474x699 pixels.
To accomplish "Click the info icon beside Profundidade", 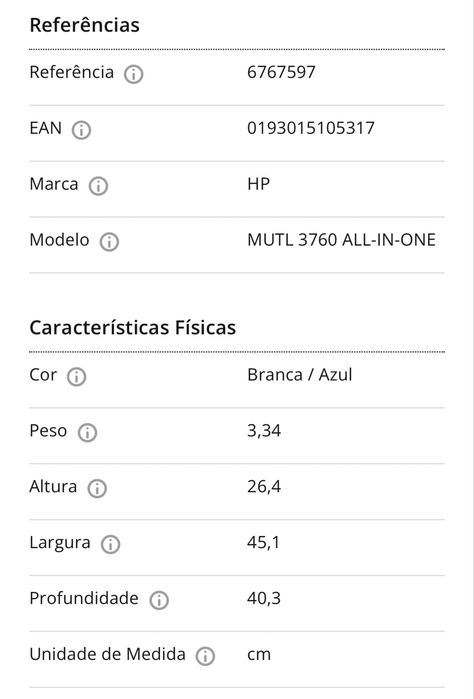I will point(159,600).
